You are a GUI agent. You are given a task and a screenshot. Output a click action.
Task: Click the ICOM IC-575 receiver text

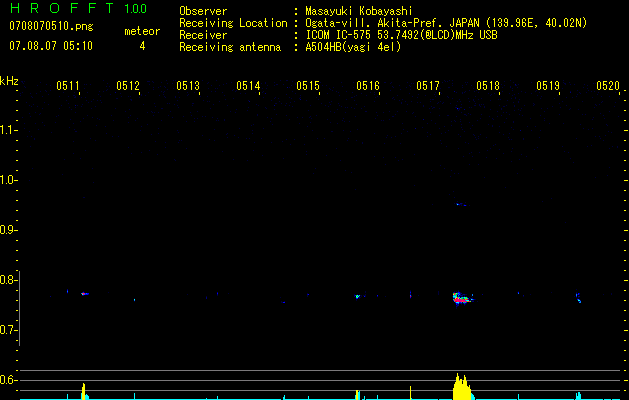tap(401, 35)
